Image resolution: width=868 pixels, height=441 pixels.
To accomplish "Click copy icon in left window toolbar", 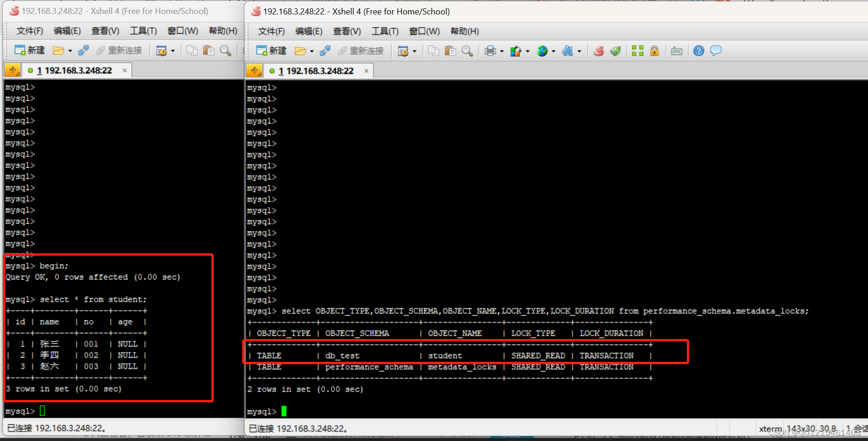I will [x=192, y=50].
